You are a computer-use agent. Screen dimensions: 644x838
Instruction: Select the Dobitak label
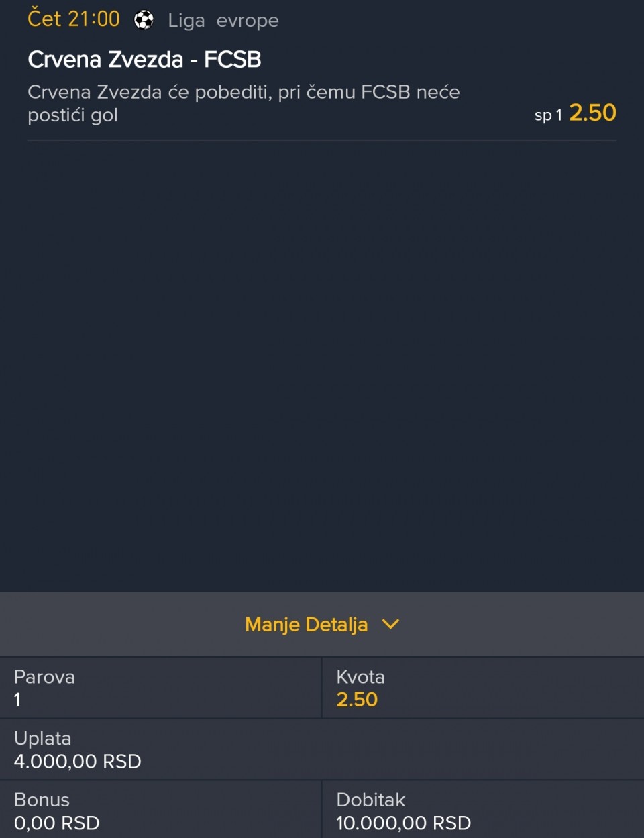point(371,800)
